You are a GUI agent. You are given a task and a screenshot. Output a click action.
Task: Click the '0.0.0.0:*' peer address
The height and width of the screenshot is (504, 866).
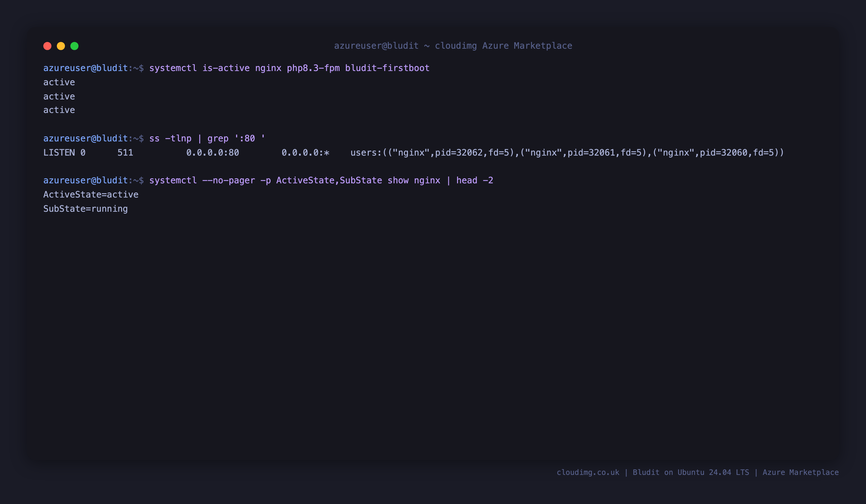coord(305,153)
